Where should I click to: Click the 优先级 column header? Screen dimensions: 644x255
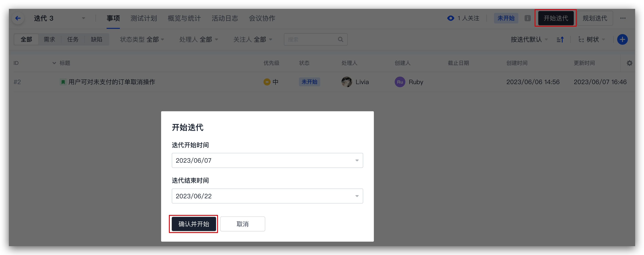[271, 63]
